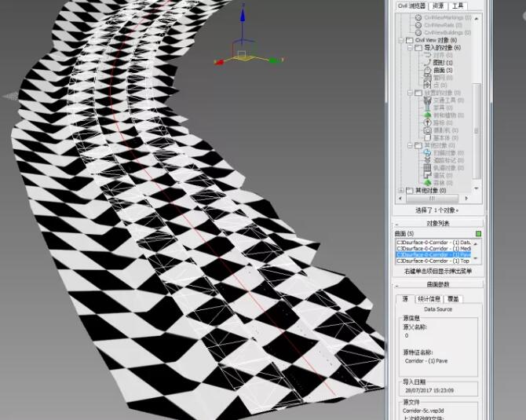Select the 道路标记 road marking icon
Viewport: 526px width, 420px height.
(x=427, y=160)
